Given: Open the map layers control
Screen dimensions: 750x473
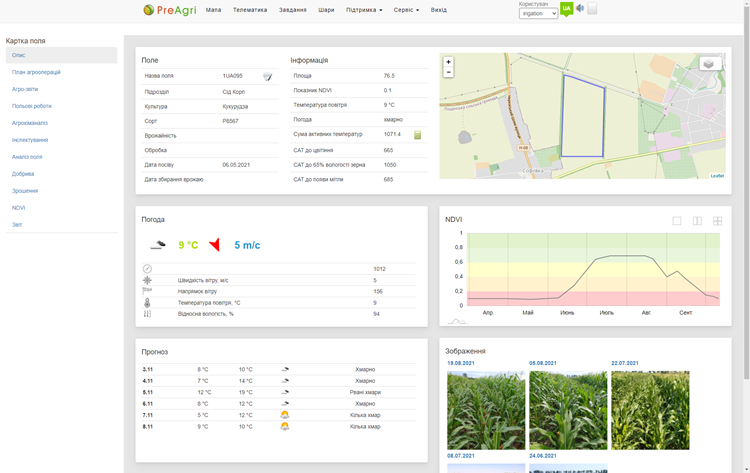Looking at the screenshot, I should pos(709,64).
